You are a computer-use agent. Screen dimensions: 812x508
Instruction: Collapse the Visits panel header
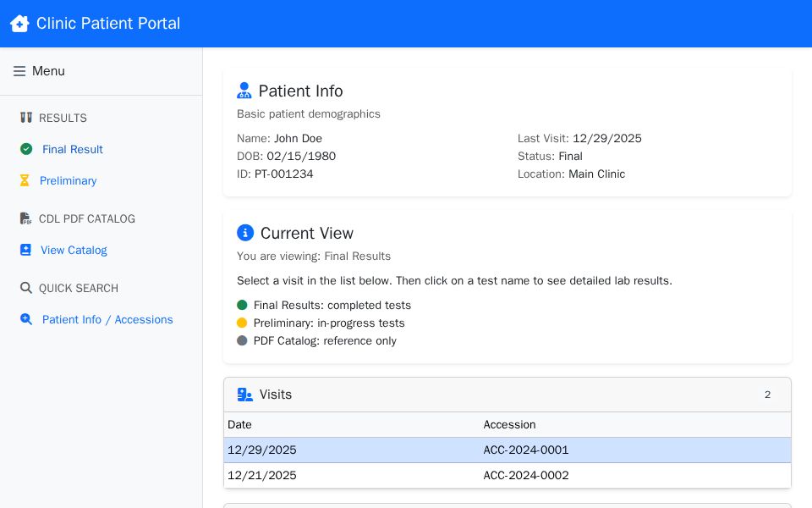[507, 395]
